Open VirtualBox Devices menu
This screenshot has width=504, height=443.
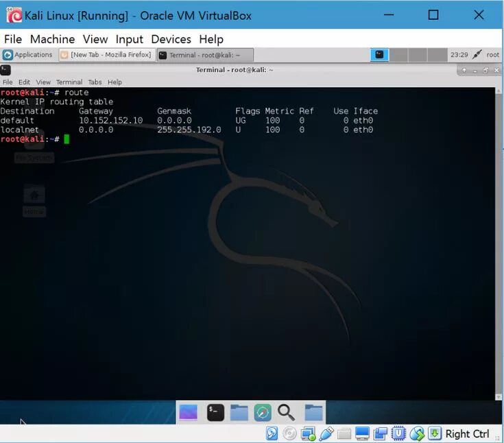tap(171, 39)
